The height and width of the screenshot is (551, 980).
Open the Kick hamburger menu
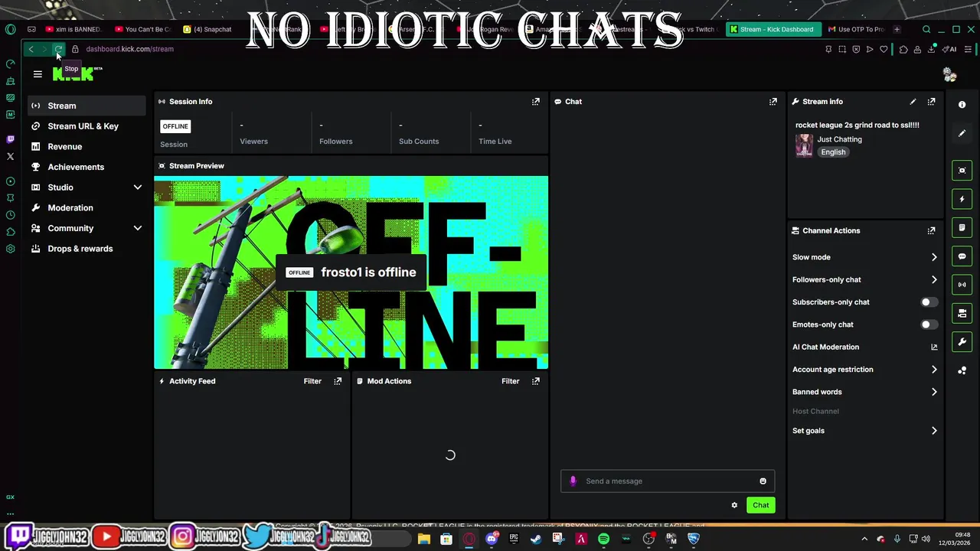pyautogui.click(x=38, y=74)
